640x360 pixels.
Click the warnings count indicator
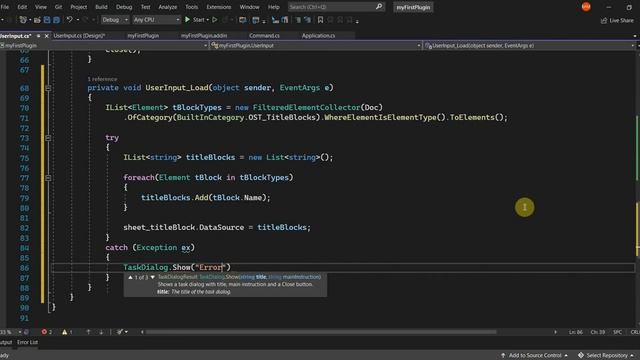(x=67, y=332)
